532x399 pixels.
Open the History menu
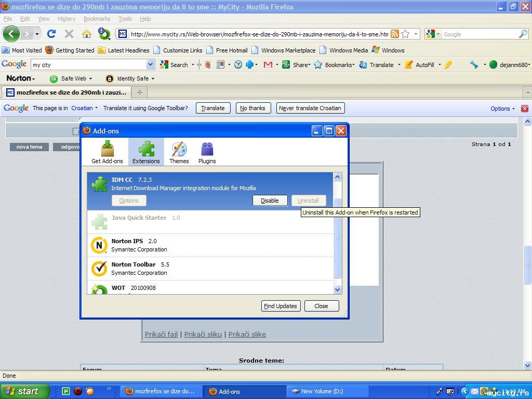[x=66, y=19]
